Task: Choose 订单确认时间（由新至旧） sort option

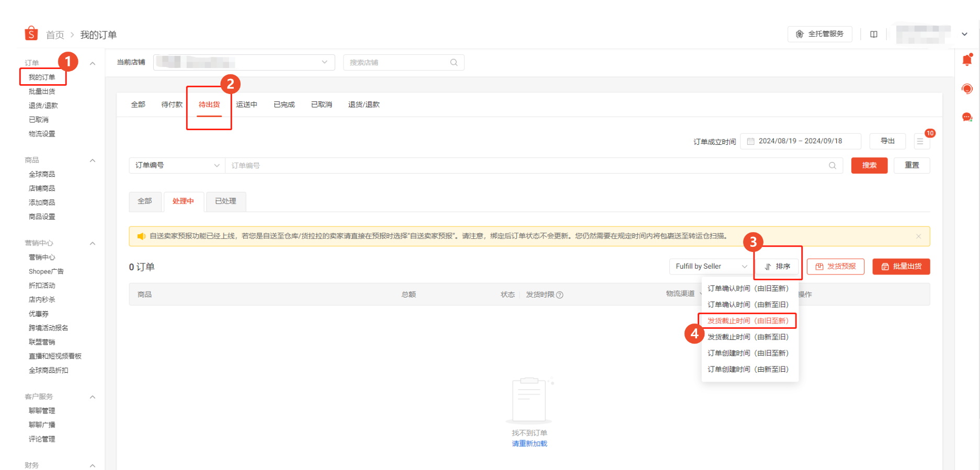Action: (x=748, y=305)
